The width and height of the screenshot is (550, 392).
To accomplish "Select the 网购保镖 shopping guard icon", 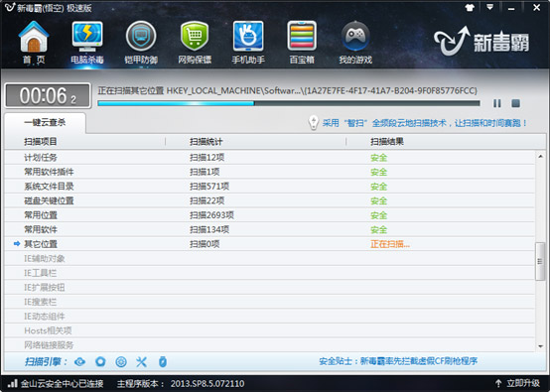I will [195, 42].
